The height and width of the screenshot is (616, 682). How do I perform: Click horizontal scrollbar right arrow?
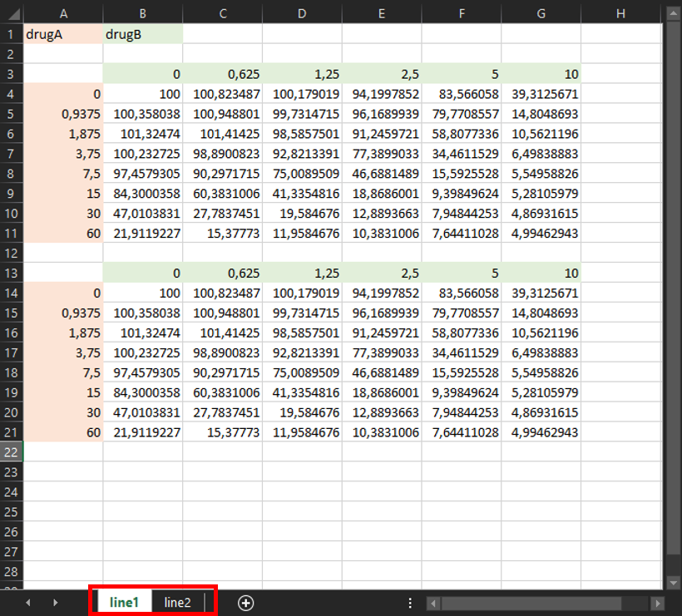(x=657, y=603)
